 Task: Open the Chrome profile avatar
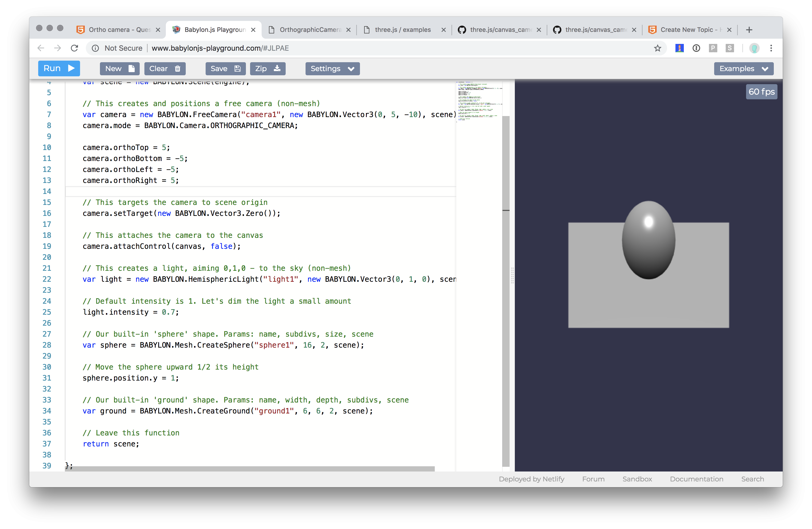(754, 48)
